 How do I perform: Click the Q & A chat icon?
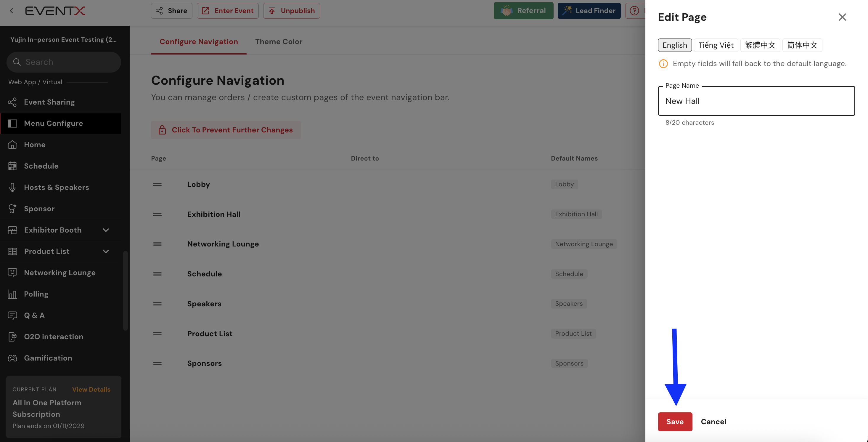point(12,315)
